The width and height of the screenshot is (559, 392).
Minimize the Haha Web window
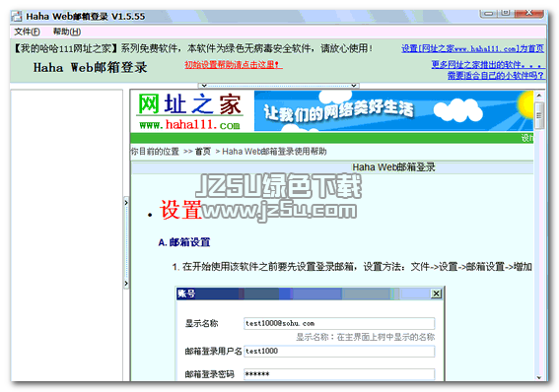[489, 14]
